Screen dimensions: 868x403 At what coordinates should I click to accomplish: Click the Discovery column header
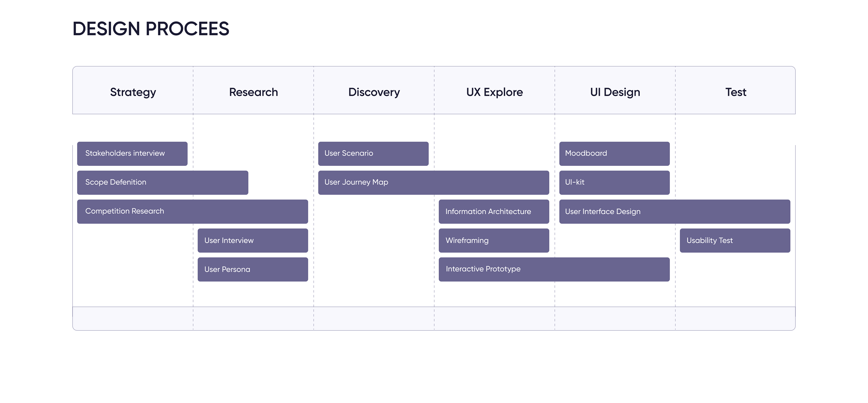coord(374,92)
